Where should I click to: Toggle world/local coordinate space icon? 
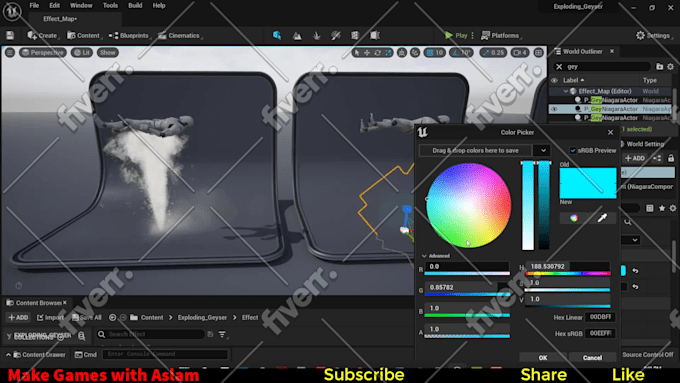pos(402,52)
